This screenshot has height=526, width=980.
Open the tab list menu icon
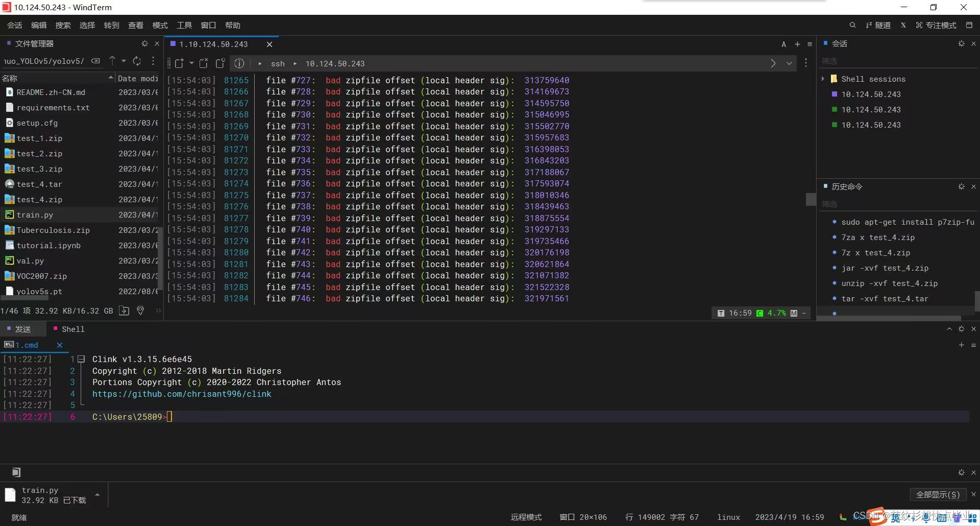click(810, 44)
